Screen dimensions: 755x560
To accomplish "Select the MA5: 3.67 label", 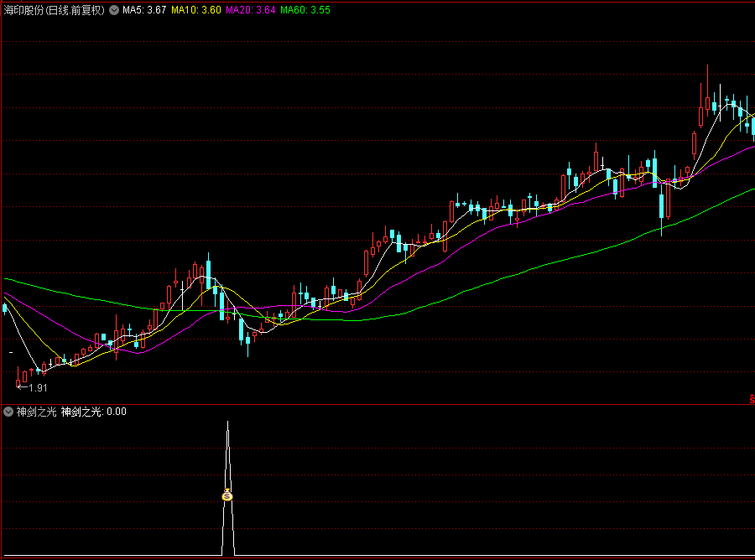I will point(144,10).
